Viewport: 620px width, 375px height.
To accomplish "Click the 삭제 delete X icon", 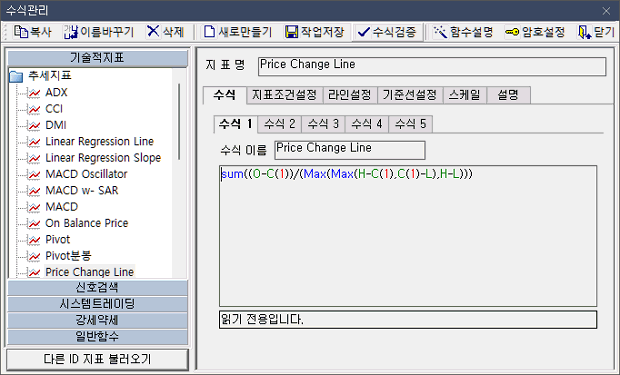I will tap(153, 31).
